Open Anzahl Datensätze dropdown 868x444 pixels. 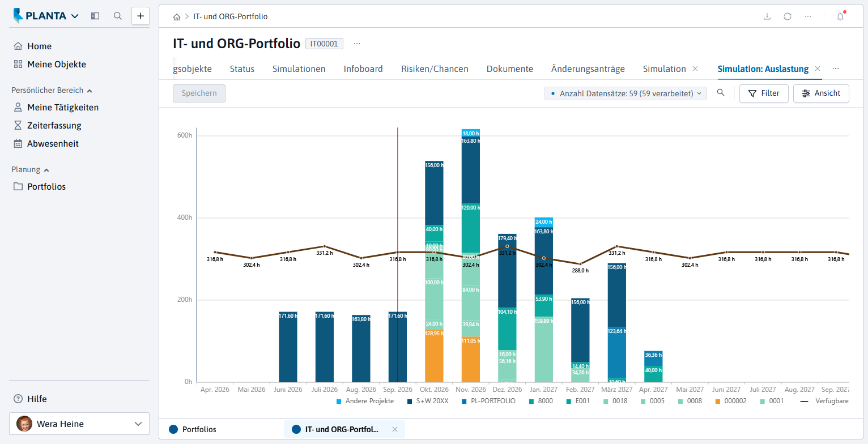(x=626, y=93)
